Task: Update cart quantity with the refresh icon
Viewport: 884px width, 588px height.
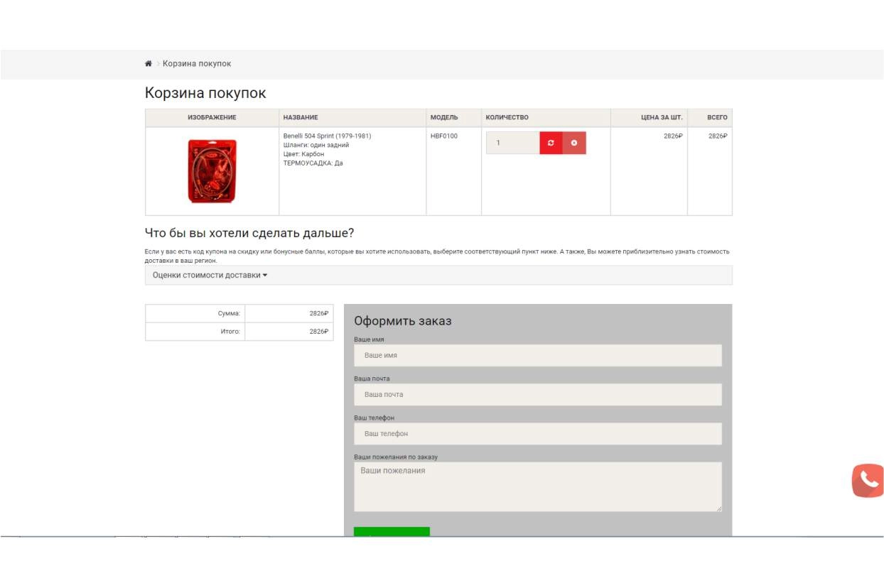Action: [551, 143]
